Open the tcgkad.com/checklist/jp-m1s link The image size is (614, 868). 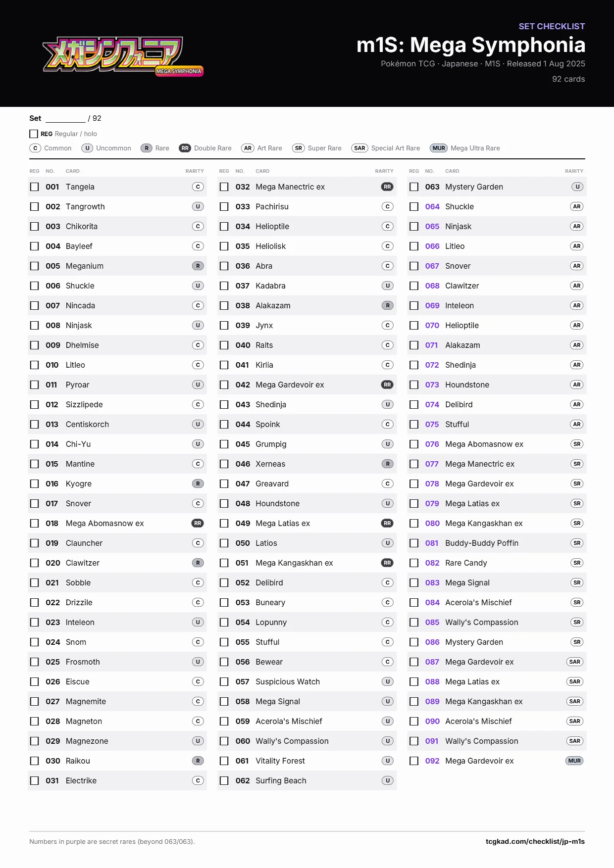point(535,841)
